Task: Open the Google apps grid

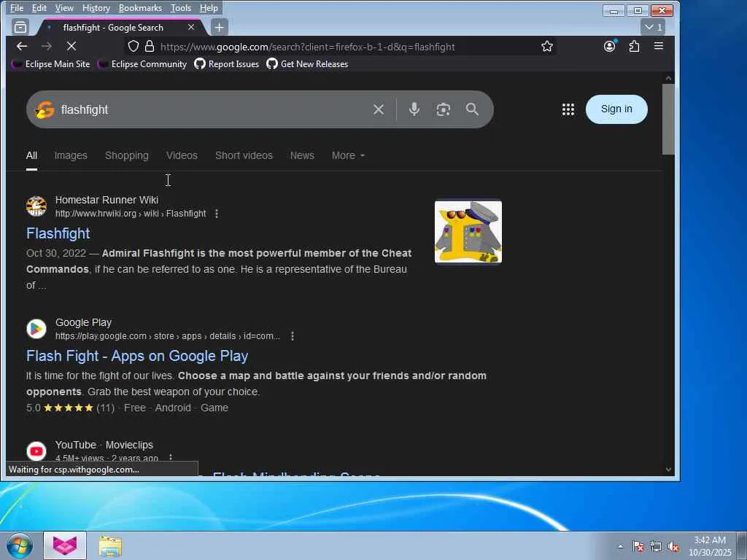Action: (568, 109)
